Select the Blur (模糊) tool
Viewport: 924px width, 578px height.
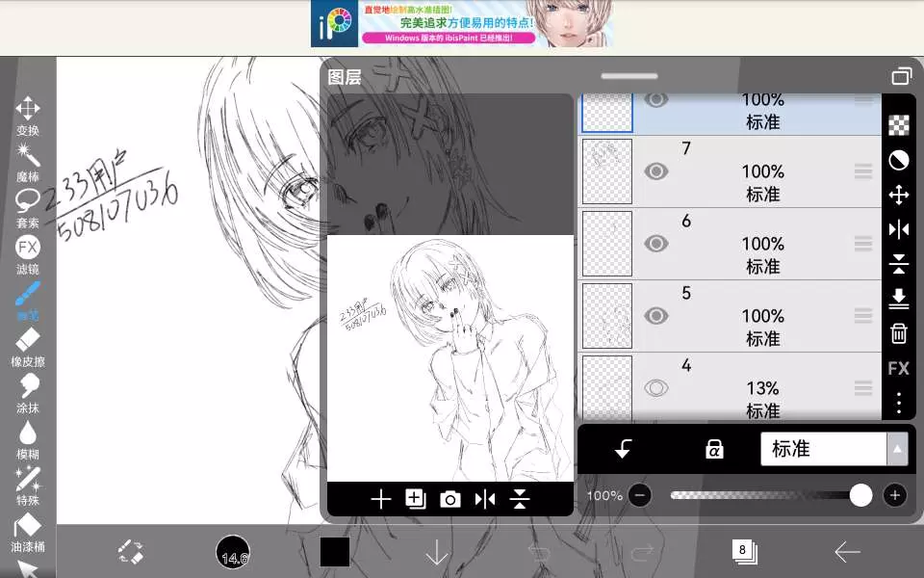tap(28, 440)
